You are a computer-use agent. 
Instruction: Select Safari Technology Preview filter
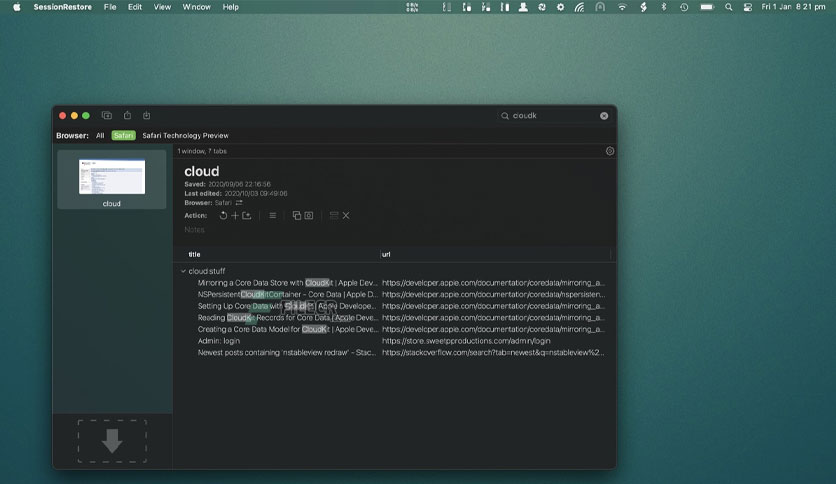tap(186, 135)
